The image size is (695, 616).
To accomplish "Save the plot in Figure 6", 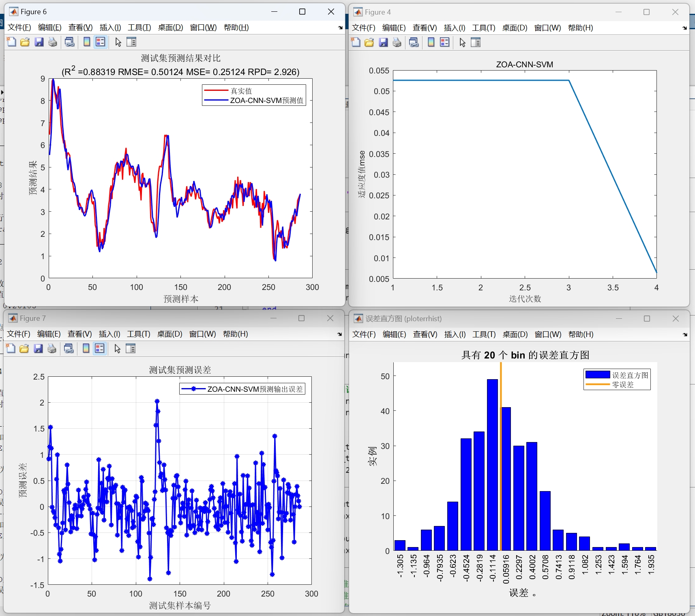I will (39, 42).
